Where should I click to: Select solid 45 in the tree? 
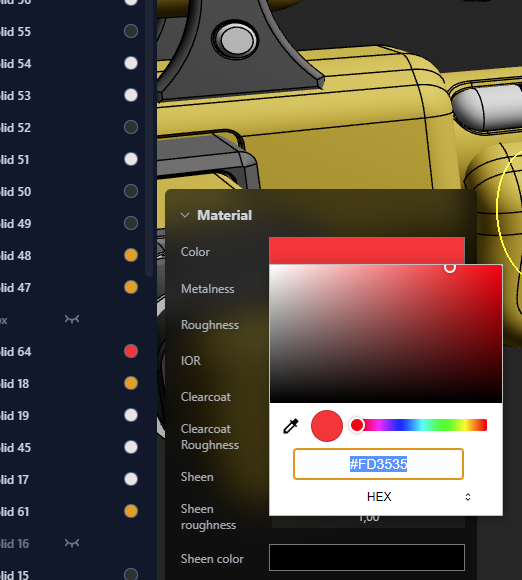coord(16,448)
